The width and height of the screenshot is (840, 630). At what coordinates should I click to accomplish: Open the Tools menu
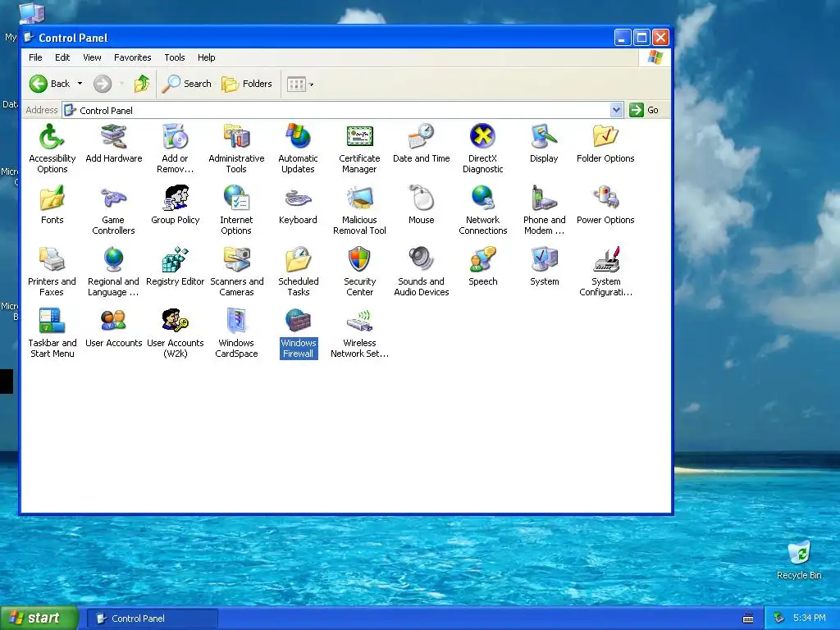click(x=174, y=57)
